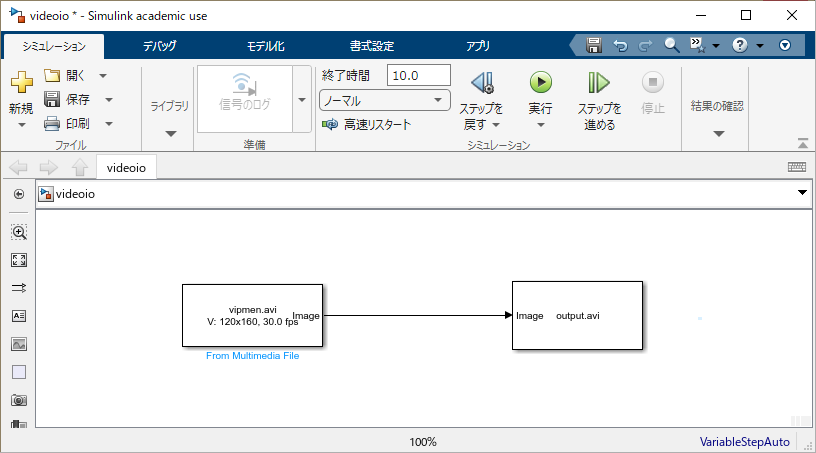Select the vipmen.avi source block
816x453 pixels.
point(252,316)
